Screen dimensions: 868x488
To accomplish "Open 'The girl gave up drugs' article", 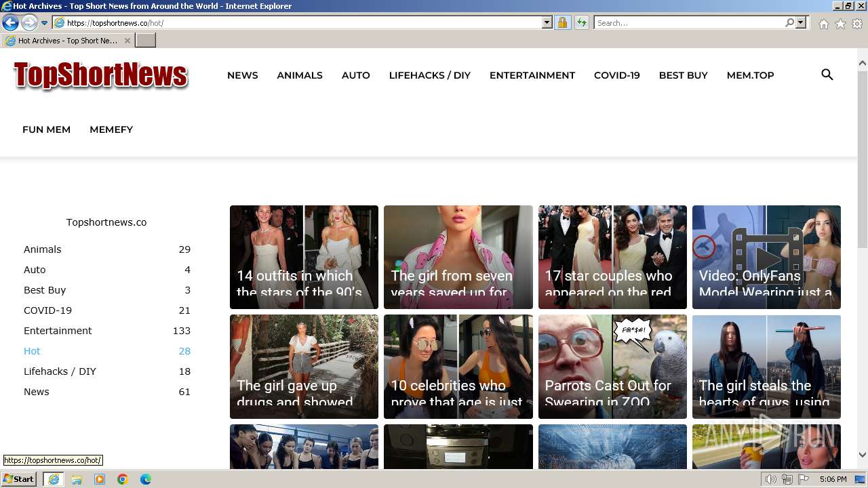I will click(304, 367).
